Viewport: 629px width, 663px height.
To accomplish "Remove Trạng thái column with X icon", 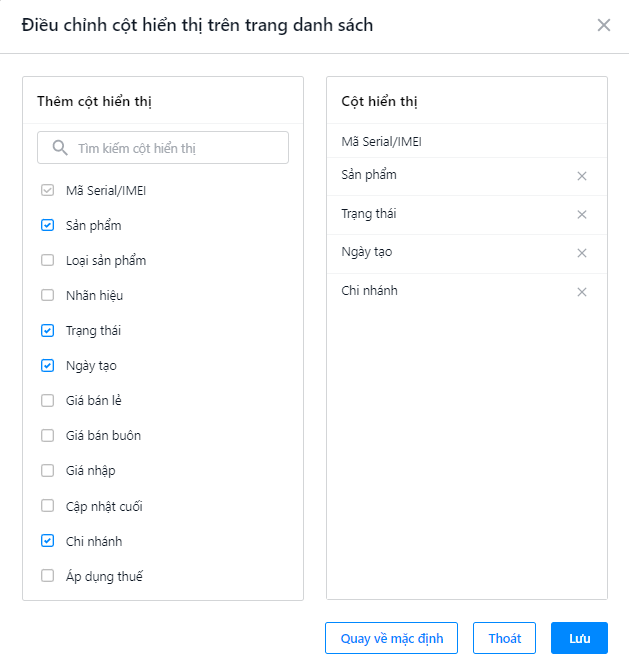I will (582, 214).
